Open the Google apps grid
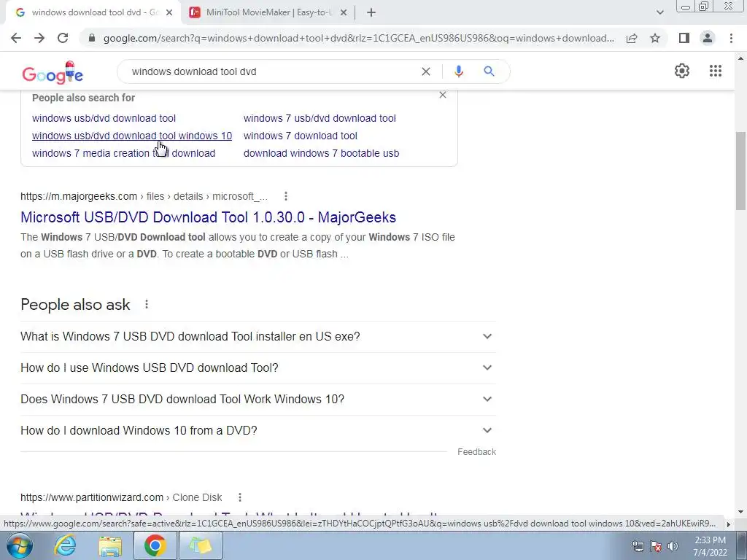The image size is (747, 560). (x=715, y=71)
